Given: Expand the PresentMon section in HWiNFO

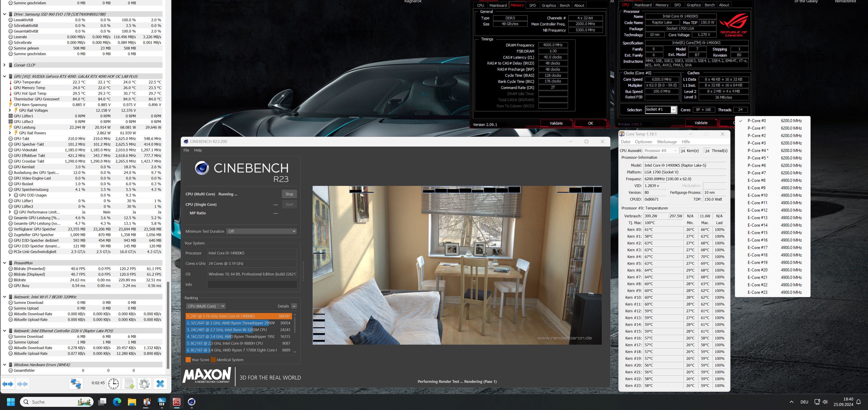Looking at the screenshot, I should pos(5,263).
